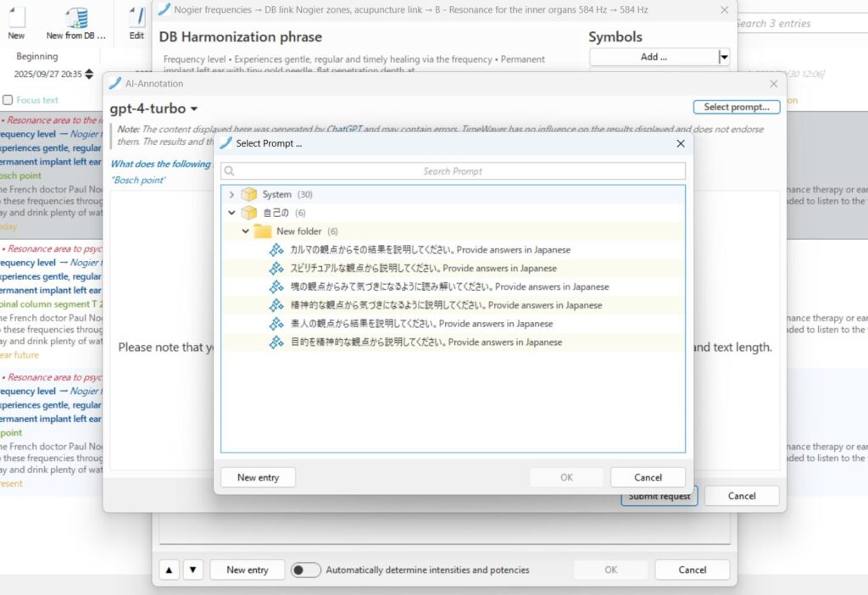868x595 pixels.
Task: Click the New from DB toolbar icon
Action: click(76, 17)
